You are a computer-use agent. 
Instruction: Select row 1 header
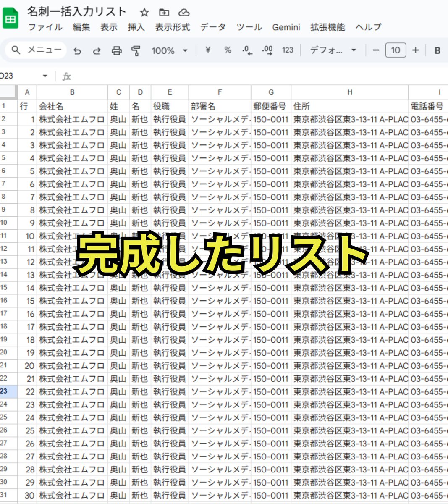8,106
